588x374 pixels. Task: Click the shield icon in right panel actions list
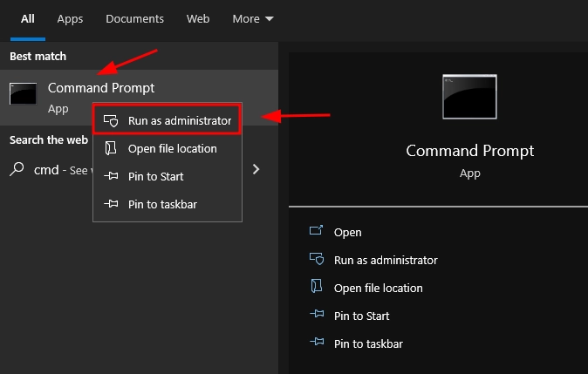(317, 260)
